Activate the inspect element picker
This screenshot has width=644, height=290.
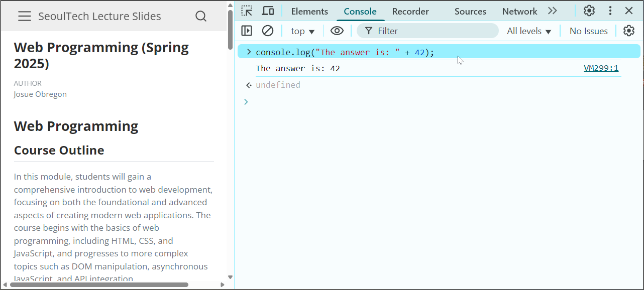(x=247, y=11)
